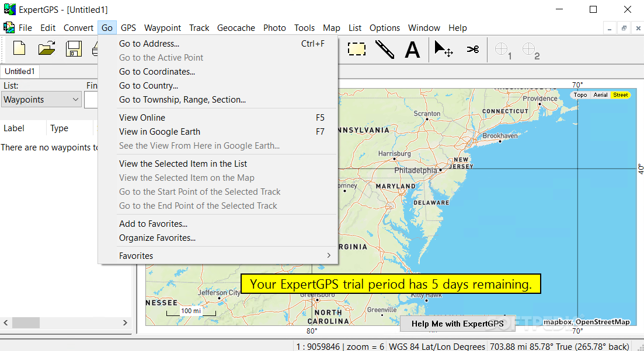Select the measuring ruler tool
Viewport: 644px width, 351px height.
pyautogui.click(x=384, y=49)
